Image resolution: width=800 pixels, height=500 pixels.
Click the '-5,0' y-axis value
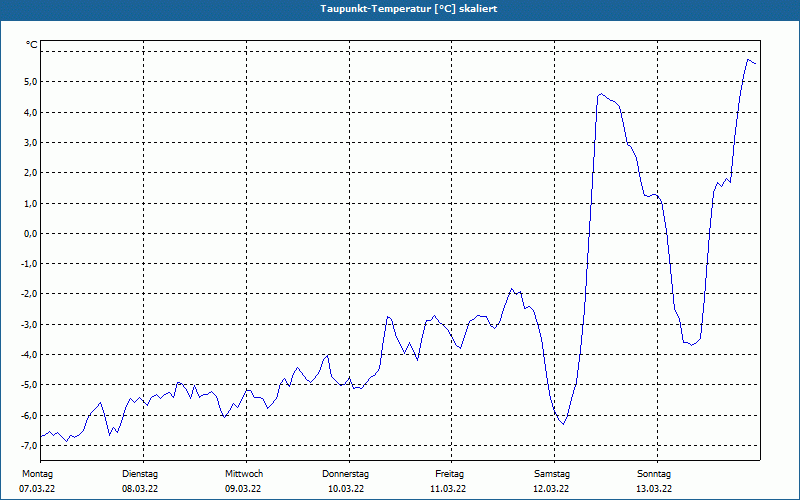click(x=29, y=385)
